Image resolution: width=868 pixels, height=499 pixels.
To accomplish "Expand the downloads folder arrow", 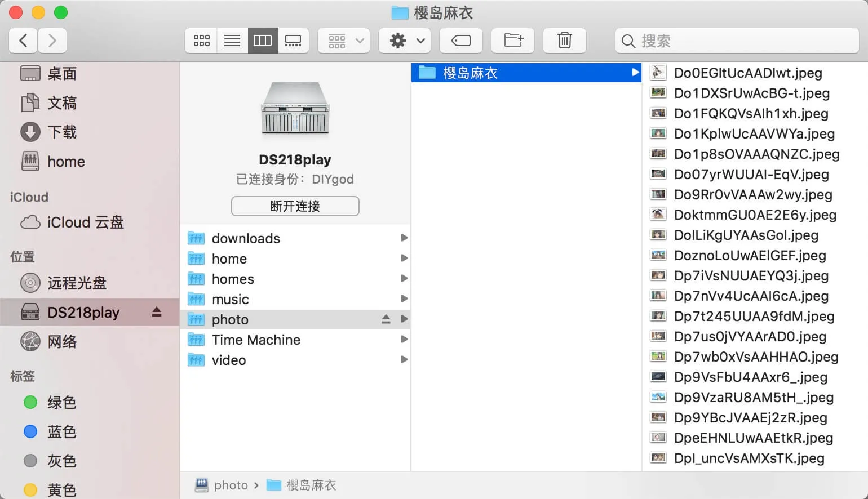I will coord(404,238).
